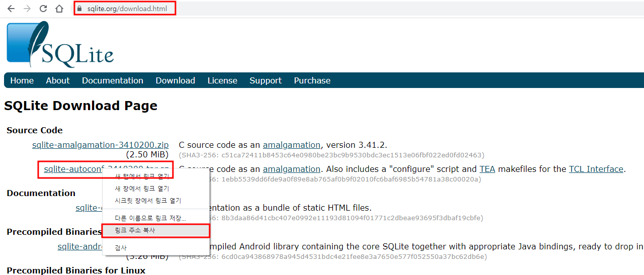Choose '링크 주소 복사' context menu item
This screenshot has height=275, width=644.
click(156, 231)
